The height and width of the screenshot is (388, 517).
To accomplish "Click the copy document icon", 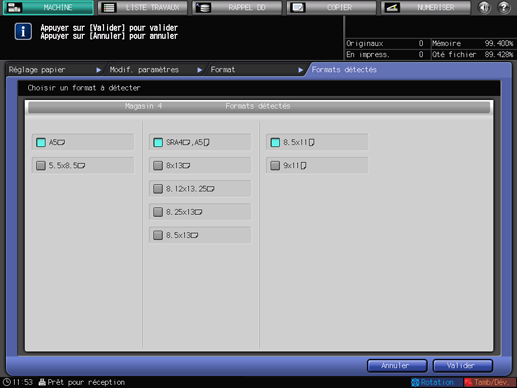I will 297,7.
